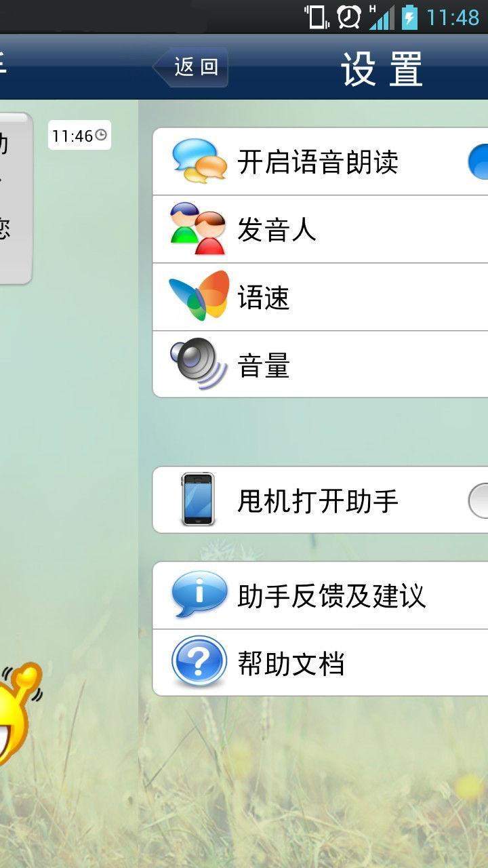
Task: Tap the speaker icon beside 音量
Action: (199, 364)
